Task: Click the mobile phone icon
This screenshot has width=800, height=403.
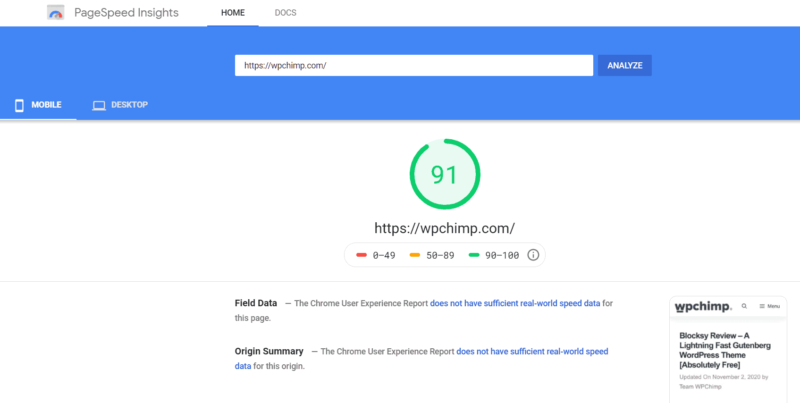Action: pyautogui.click(x=19, y=105)
